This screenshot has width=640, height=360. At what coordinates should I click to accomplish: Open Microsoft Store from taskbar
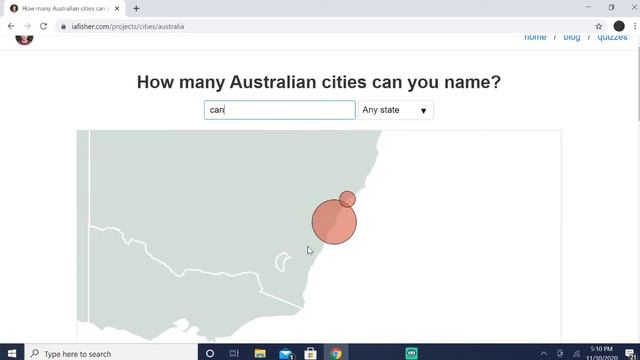coord(310,353)
